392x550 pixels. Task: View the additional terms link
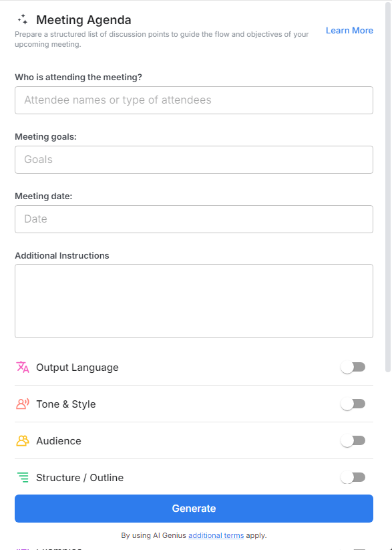(215, 535)
